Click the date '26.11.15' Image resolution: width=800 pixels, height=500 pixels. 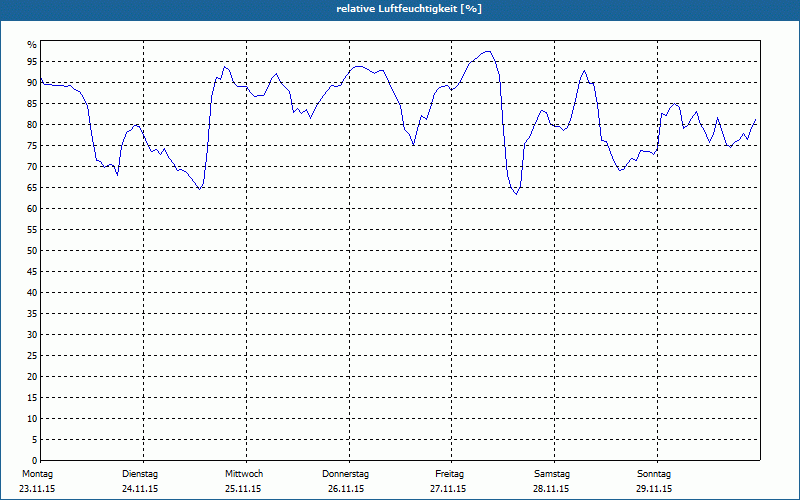pos(346,489)
